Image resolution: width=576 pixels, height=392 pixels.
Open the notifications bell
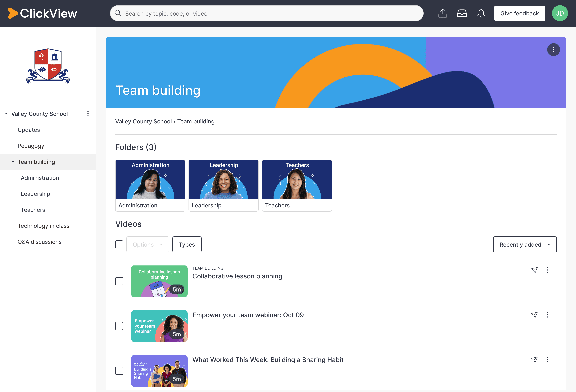coord(481,13)
